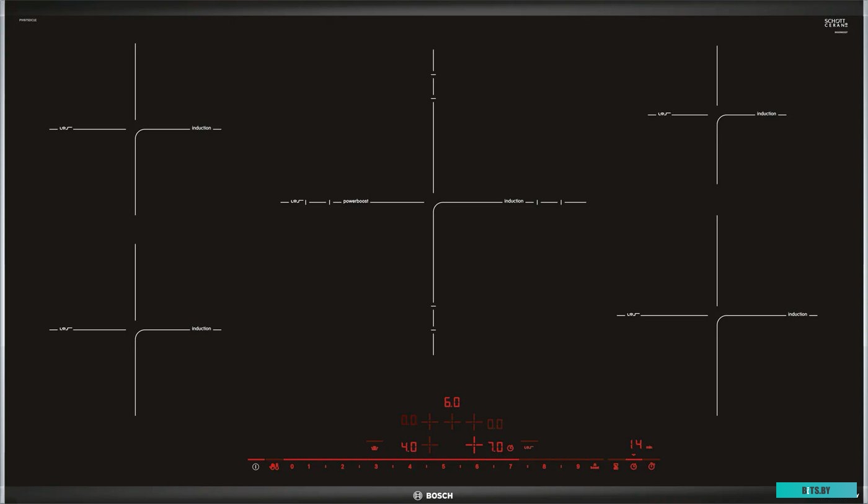The height and width of the screenshot is (504, 868).
Task: Click the BOSCH logo on bottom trim
Action: pyautogui.click(x=433, y=495)
